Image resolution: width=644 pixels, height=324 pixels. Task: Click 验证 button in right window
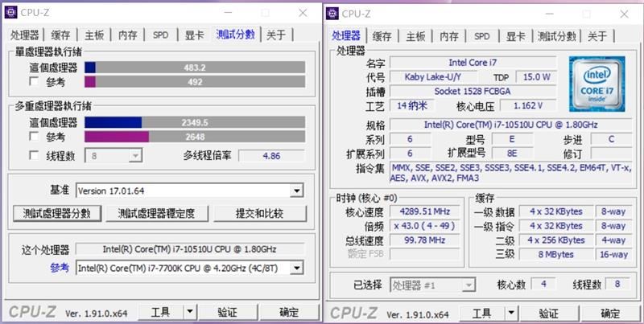549,314
